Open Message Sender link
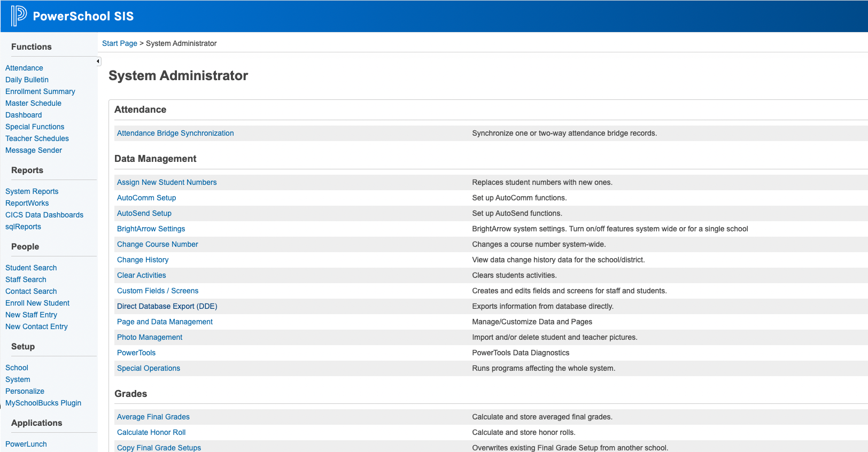Image resolution: width=868 pixels, height=452 pixels. [34, 150]
